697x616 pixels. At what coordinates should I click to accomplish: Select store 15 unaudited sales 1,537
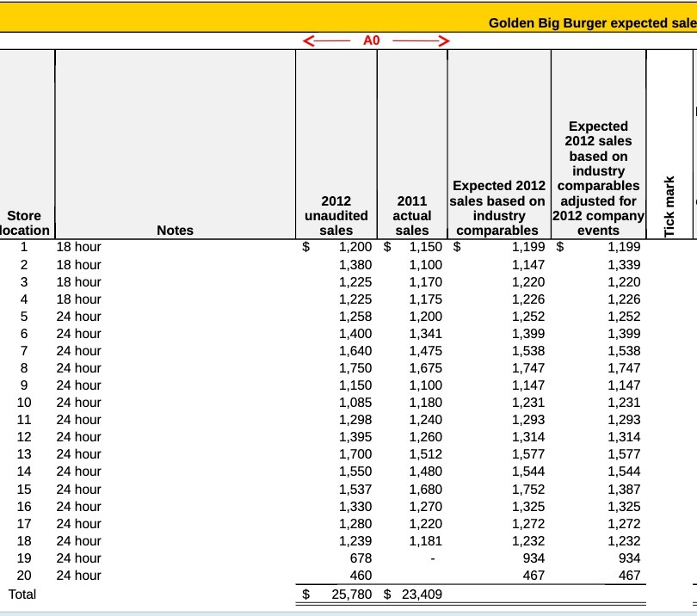[355, 489]
